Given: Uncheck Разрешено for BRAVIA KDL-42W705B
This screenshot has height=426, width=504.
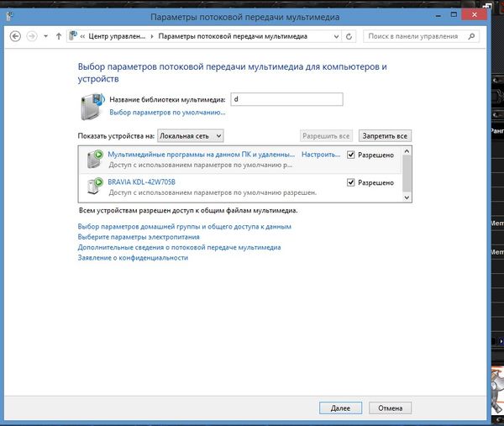Looking at the screenshot, I should point(351,182).
